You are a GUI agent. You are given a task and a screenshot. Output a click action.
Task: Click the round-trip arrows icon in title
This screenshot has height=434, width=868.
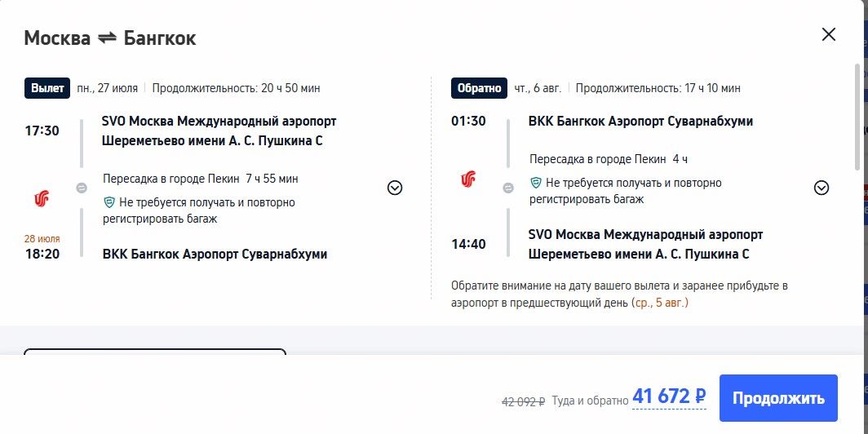tap(108, 38)
